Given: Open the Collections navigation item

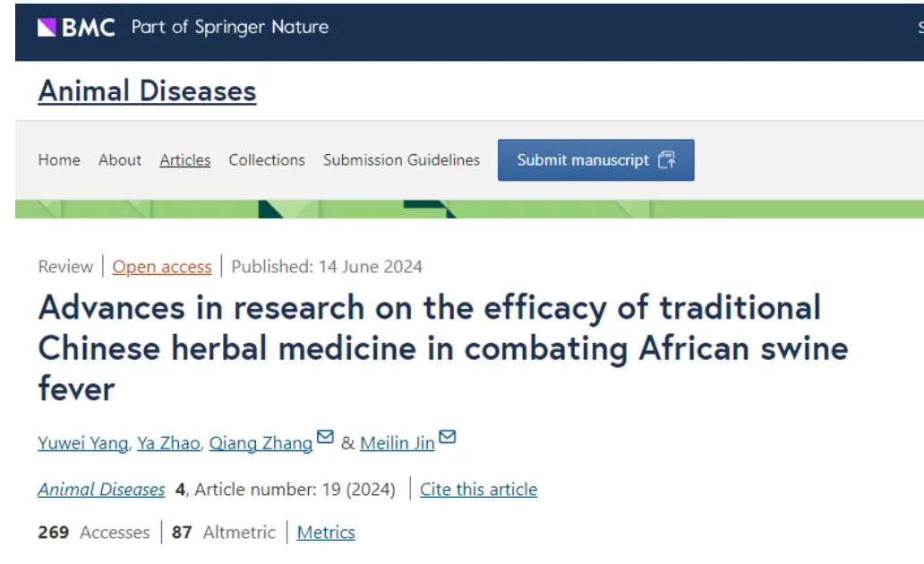Looking at the screenshot, I should coord(267,159).
